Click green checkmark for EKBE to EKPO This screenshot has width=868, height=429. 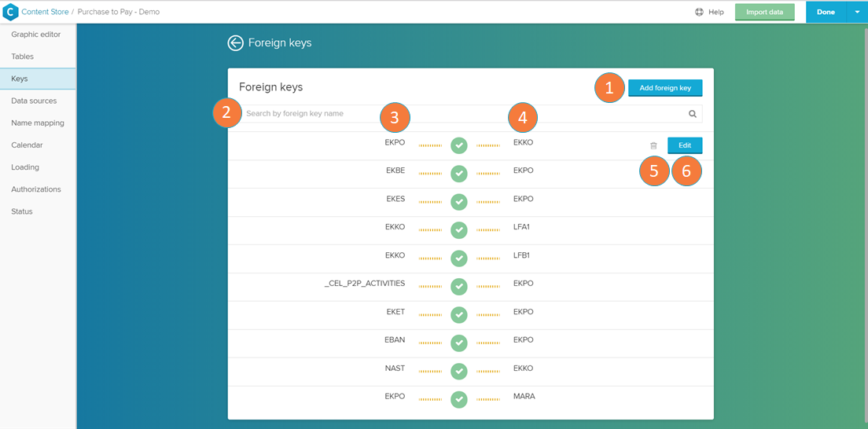pos(459,174)
